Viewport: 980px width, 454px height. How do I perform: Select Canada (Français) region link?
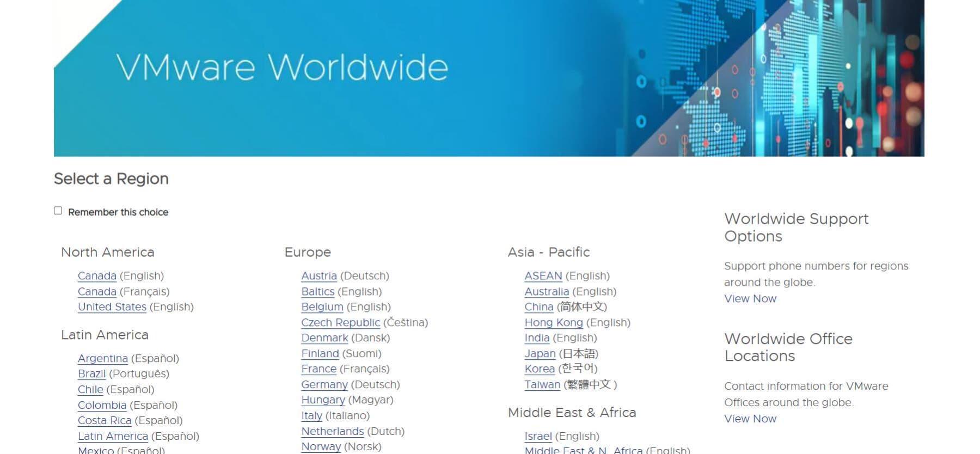[97, 292]
